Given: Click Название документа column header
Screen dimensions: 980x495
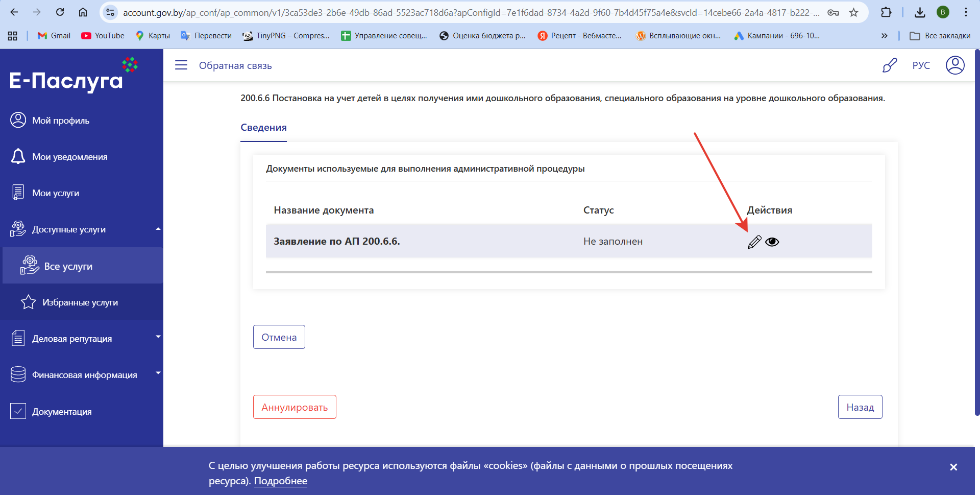Looking at the screenshot, I should pos(324,210).
